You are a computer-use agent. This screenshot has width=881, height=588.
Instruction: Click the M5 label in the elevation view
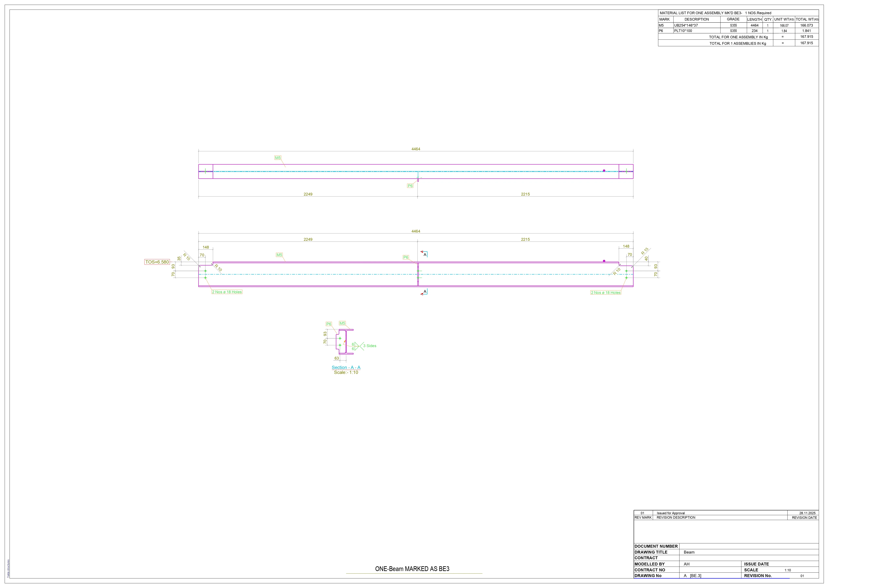[x=279, y=255]
